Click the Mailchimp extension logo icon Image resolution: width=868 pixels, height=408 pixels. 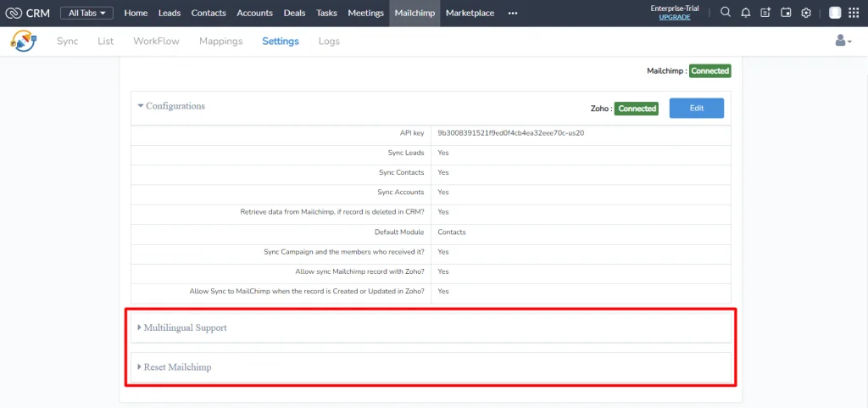(24, 41)
